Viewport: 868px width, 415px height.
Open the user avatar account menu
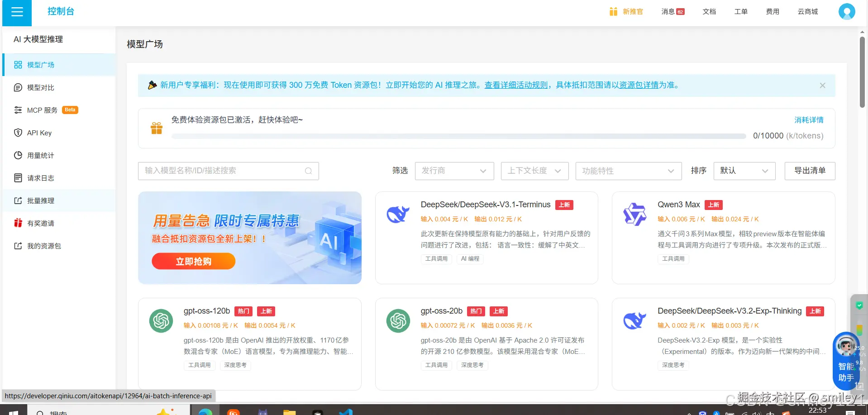point(846,12)
